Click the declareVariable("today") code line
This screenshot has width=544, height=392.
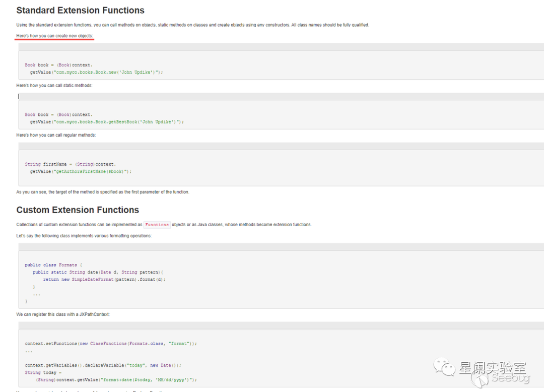(x=103, y=365)
